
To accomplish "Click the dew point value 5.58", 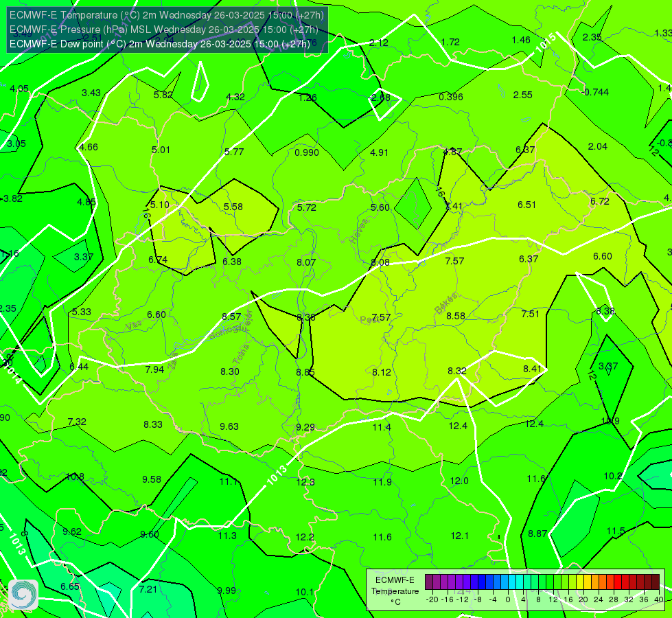I will pos(233,207).
